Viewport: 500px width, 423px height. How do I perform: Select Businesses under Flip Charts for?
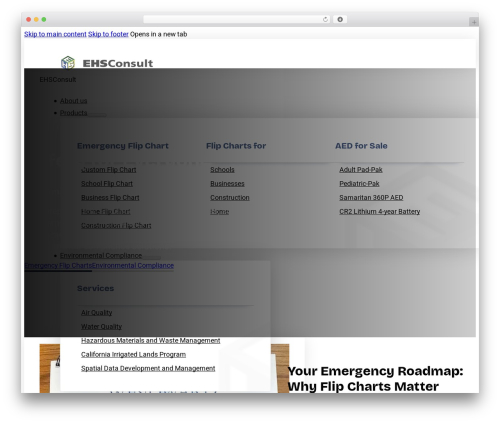coord(227,184)
